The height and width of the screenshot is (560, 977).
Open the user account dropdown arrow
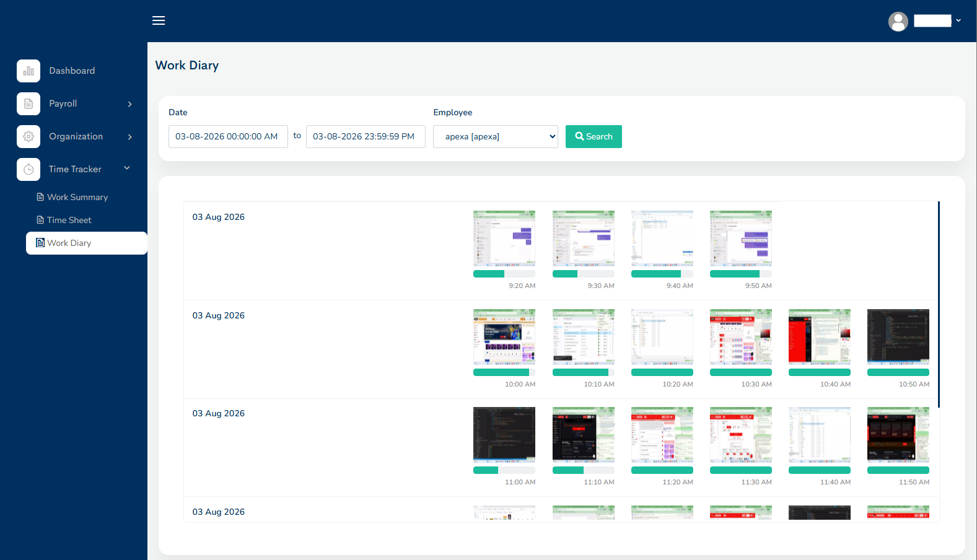[958, 20]
